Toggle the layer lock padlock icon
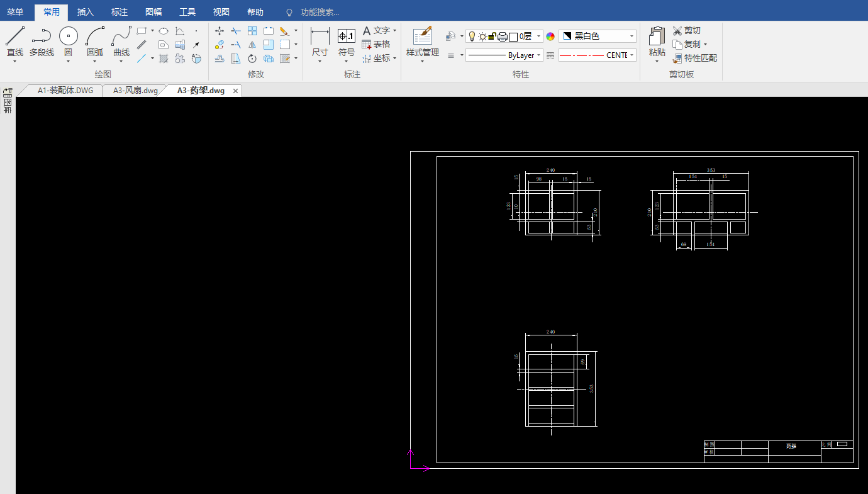 492,36
